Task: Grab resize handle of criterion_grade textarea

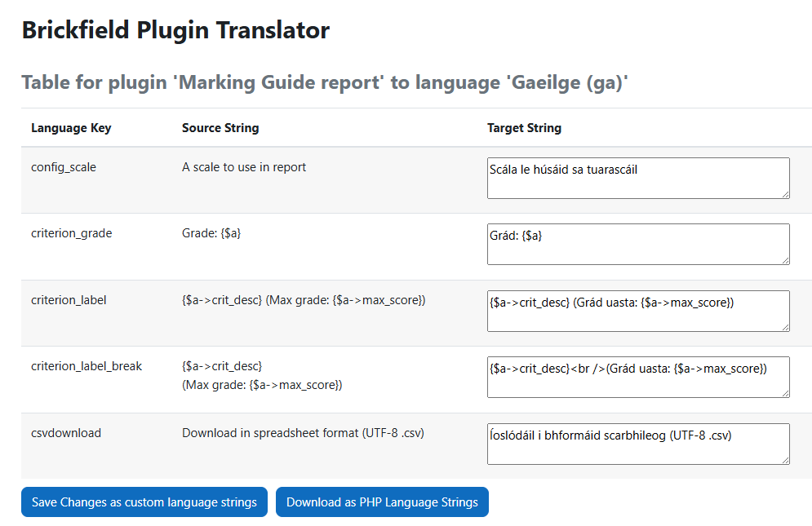Action: click(x=786, y=261)
